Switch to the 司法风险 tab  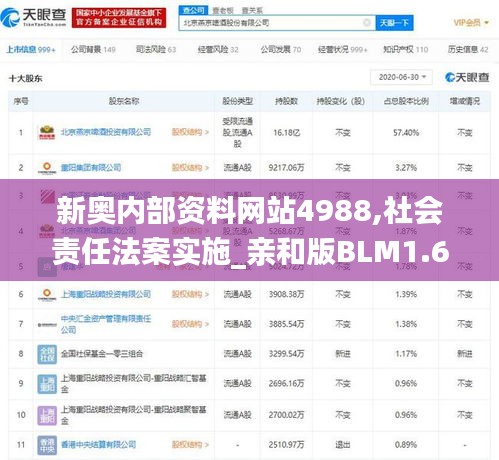pos(156,50)
